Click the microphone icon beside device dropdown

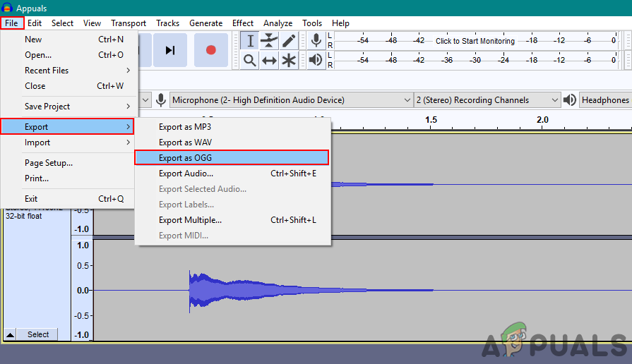[x=161, y=100]
